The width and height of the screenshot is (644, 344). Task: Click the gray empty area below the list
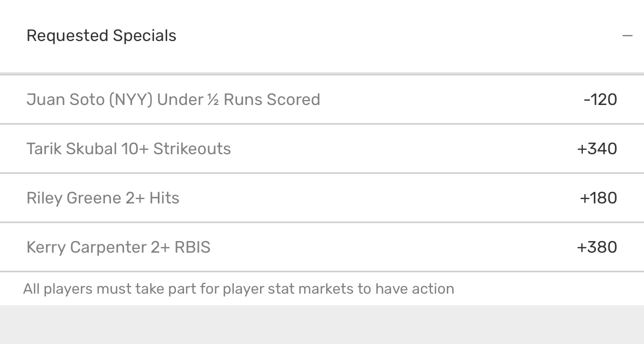322,324
